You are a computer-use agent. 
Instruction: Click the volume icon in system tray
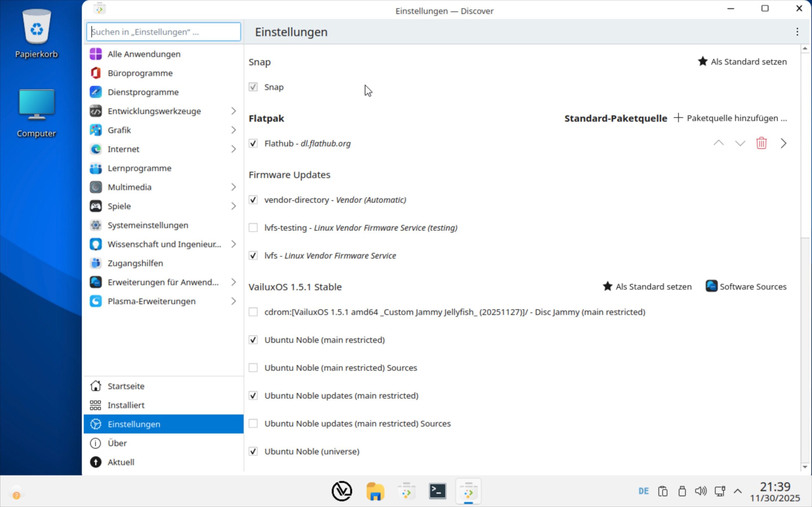click(x=700, y=491)
